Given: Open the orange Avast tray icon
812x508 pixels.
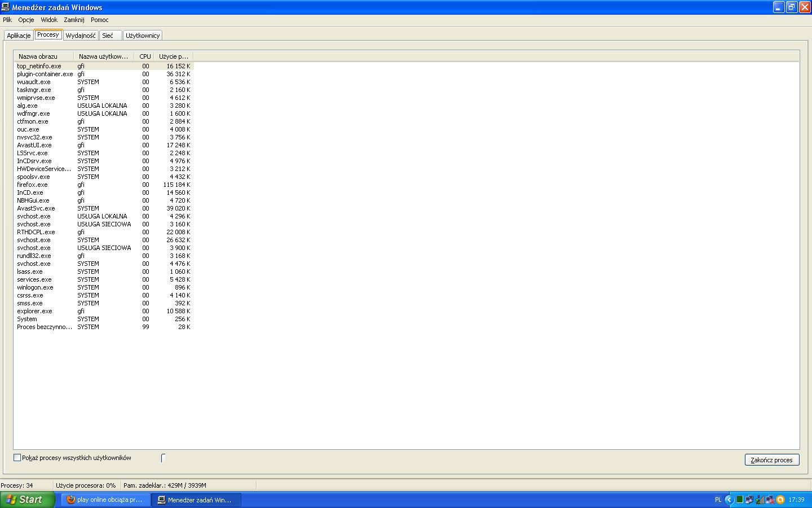Looking at the screenshot, I should pyautogui.click(x=780, y=500).
